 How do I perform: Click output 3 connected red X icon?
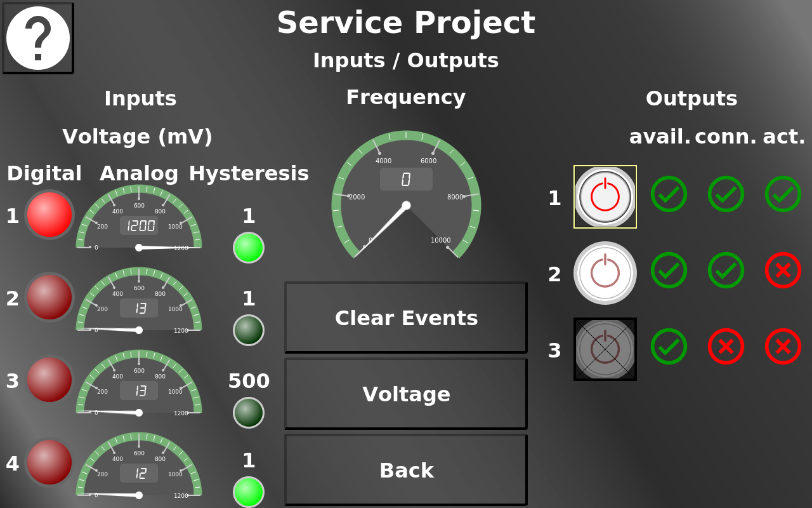coord(726,347)
